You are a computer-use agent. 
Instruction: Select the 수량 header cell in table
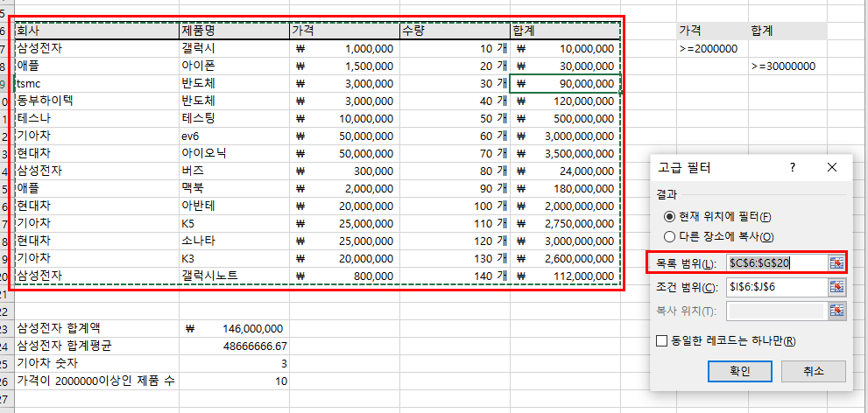[455, 31]
